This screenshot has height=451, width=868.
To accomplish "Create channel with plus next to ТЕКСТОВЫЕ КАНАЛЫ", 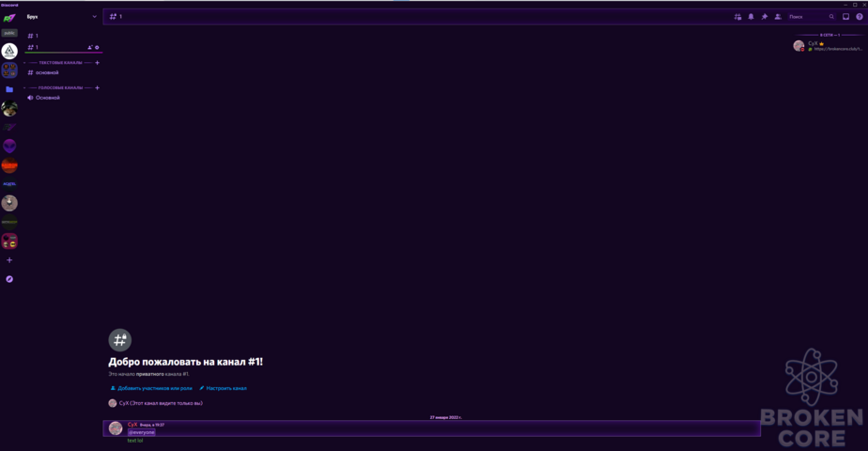I will click(x=98, y=63).
